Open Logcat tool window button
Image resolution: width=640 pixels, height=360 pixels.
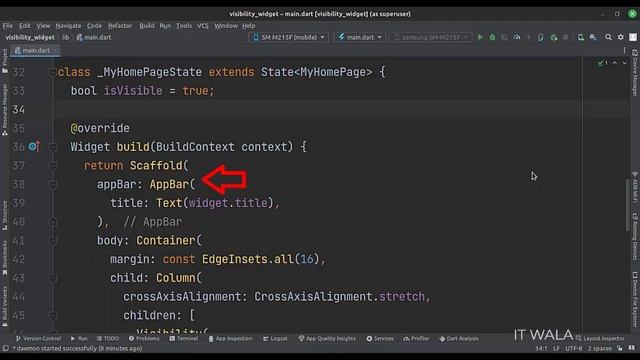[275, 338]
